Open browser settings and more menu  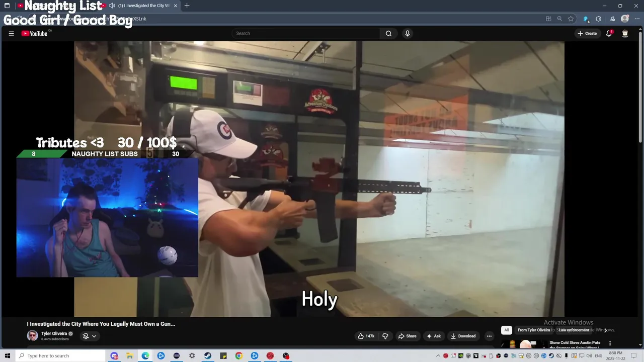pos(636,19)
